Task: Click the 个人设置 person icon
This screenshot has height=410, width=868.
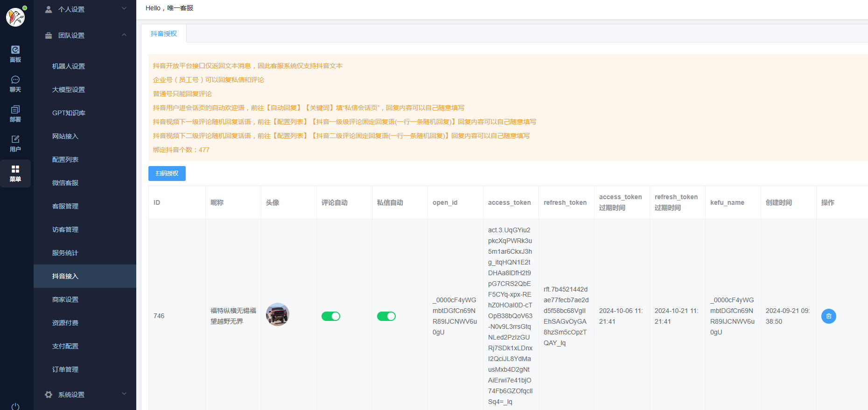Action: (49, 9)
